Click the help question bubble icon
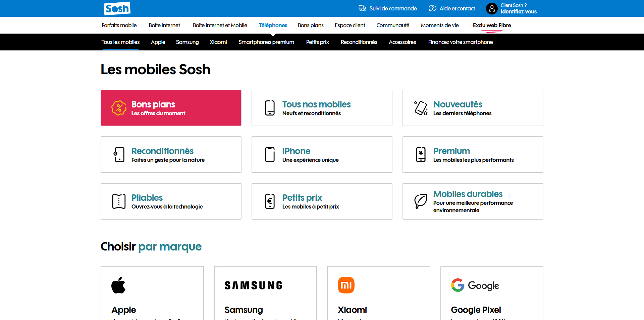This screenshot has height=320, width=644. pyautogui.click(x=432, y=8)
